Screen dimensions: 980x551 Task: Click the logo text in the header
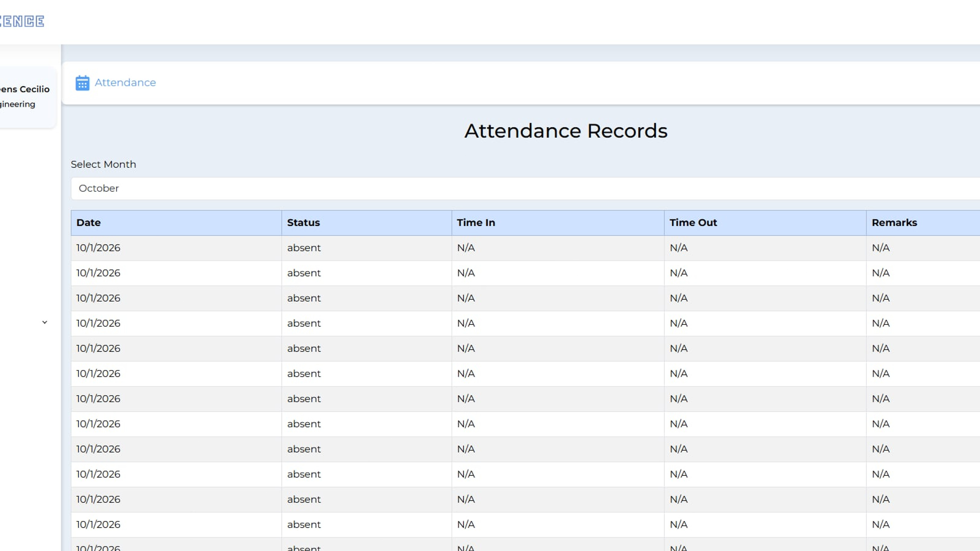coord(22,21)
